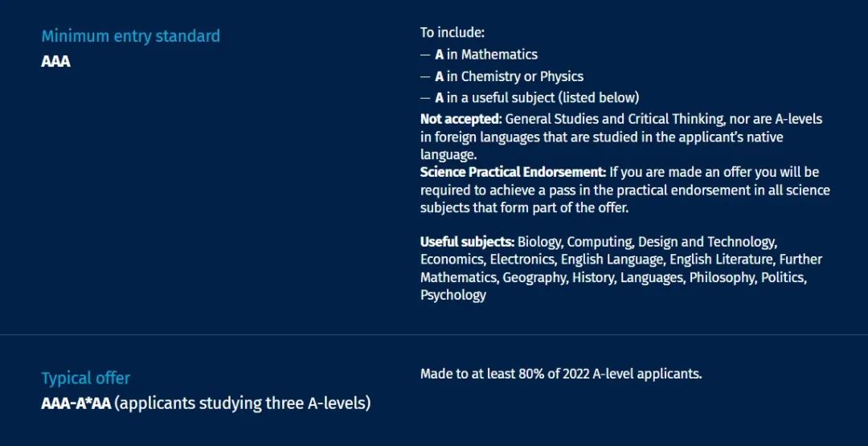The height and width of the screenshot is (446, 868).
Task: Click the word Psychology in subjects list
Action: [x=452, y=295]
